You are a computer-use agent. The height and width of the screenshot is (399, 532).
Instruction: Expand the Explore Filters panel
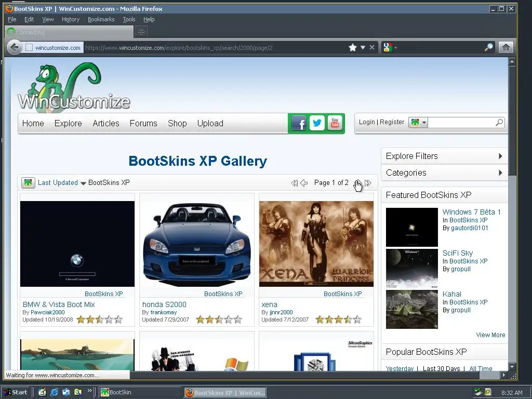(444, 156)
